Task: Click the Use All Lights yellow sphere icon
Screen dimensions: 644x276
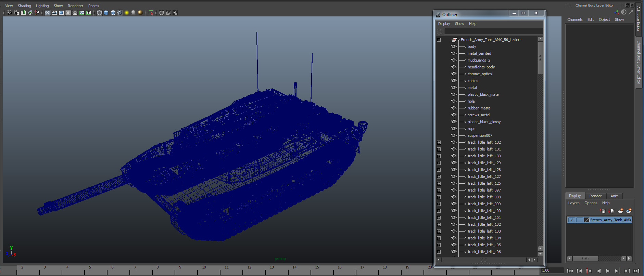Action: (x=127, y=13)
